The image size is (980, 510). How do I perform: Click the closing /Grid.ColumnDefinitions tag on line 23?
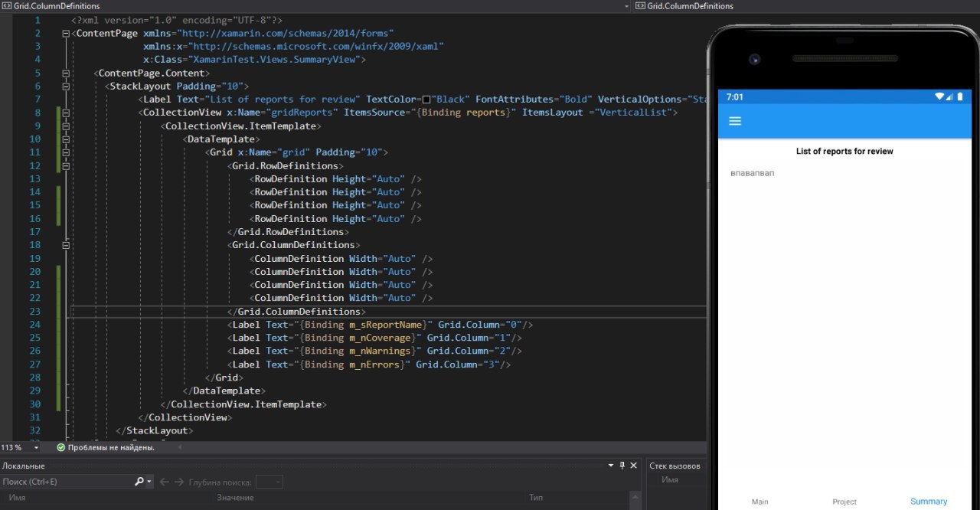pyautogui.click(x=296, y=312)
